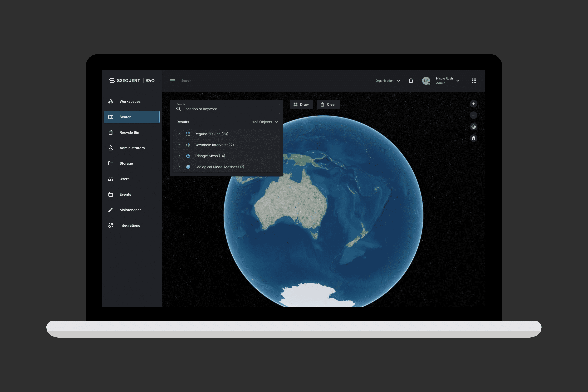Select Search in the sidebar
This screenshot has width=588, height=392.
[132, 117]
